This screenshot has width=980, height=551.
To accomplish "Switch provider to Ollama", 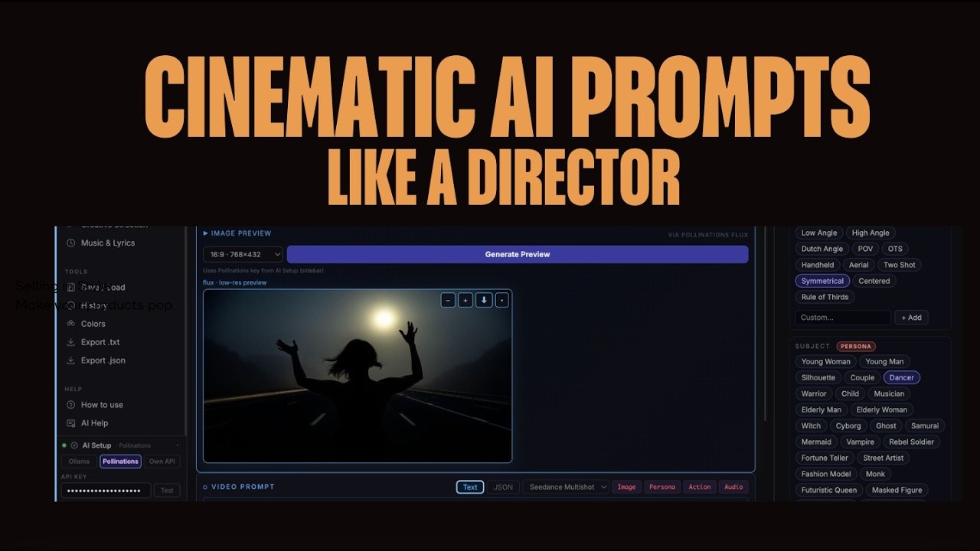I will point(79,461).
